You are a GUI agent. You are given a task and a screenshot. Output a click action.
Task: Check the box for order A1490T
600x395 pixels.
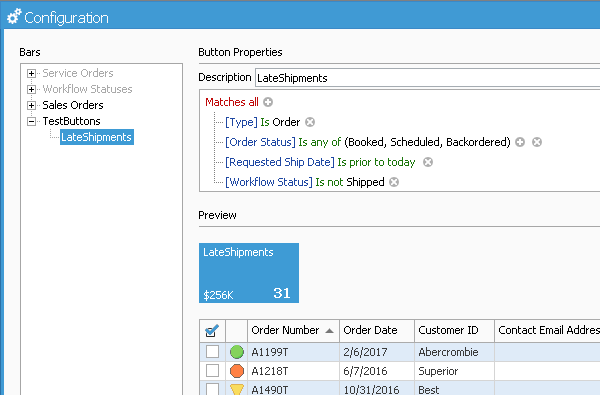coord(212,389)
